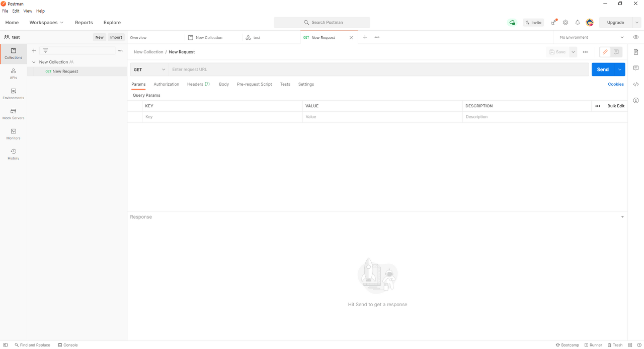This screenshot has height=349, width=644.
Task: Open the Send button dropdown arrow
Action: [x=620, y=69]
